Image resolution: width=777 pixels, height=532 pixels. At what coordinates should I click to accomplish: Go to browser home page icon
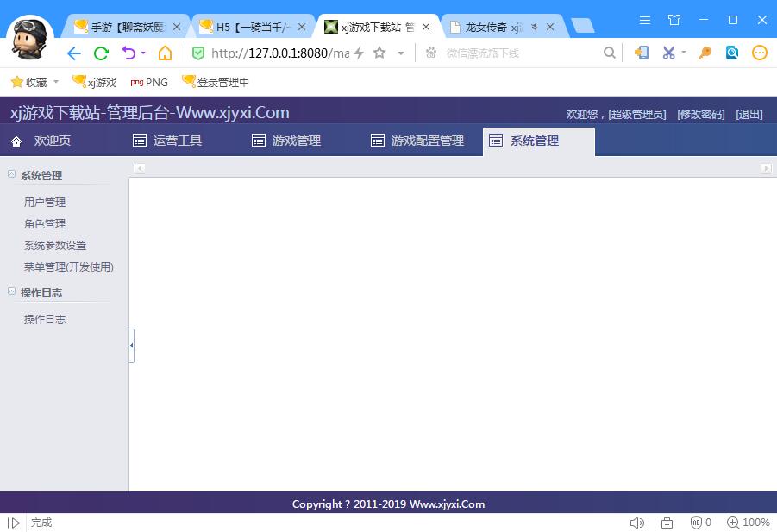pos(165,53)
